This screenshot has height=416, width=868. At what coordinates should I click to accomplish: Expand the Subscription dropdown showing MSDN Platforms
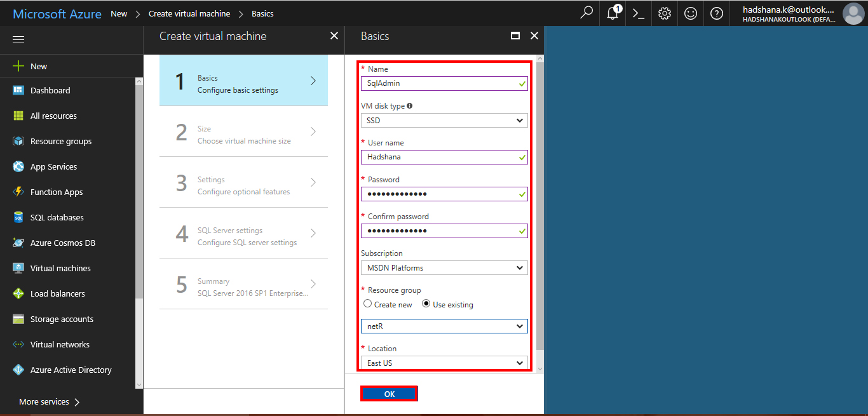click(x=444, y=267)
